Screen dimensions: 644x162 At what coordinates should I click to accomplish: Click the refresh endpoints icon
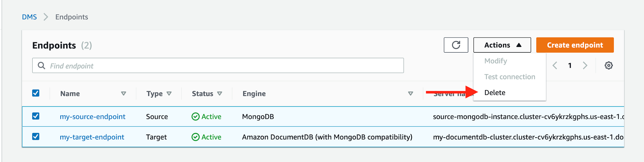coord(456,45)
